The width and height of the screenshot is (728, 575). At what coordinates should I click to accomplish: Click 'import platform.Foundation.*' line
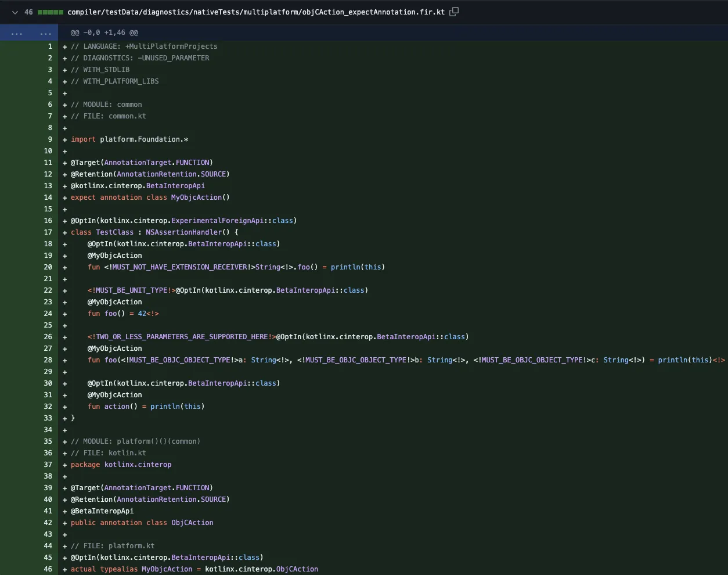click(x=129, y=139)
